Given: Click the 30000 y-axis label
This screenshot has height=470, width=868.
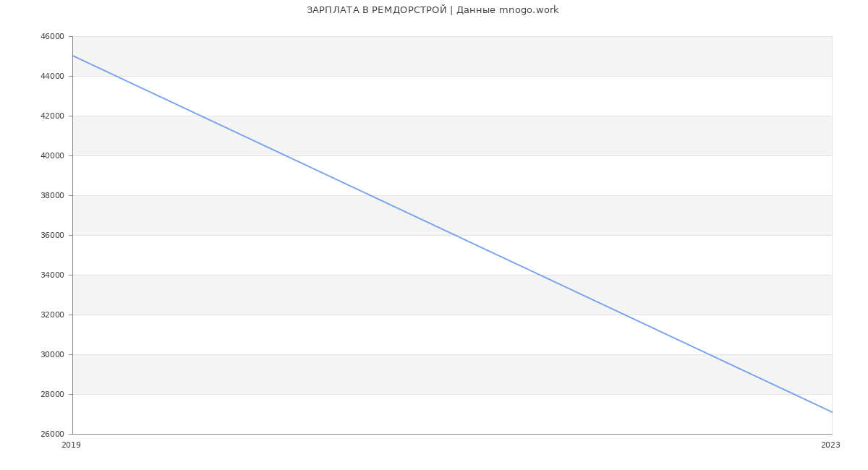Looking at the screenshot, I should [x=54, y=355].
